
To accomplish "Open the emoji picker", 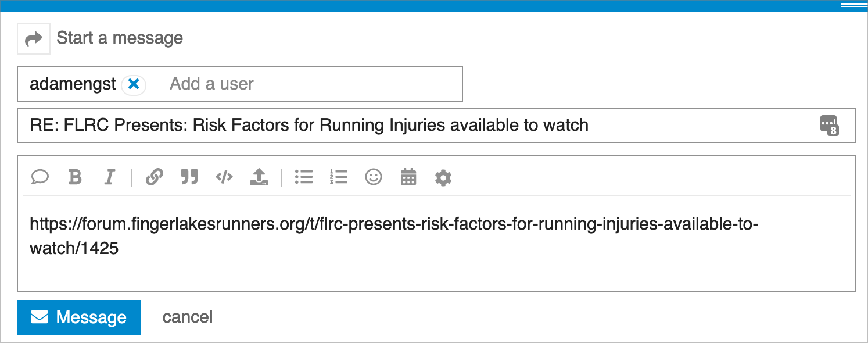I will [374, 177].
